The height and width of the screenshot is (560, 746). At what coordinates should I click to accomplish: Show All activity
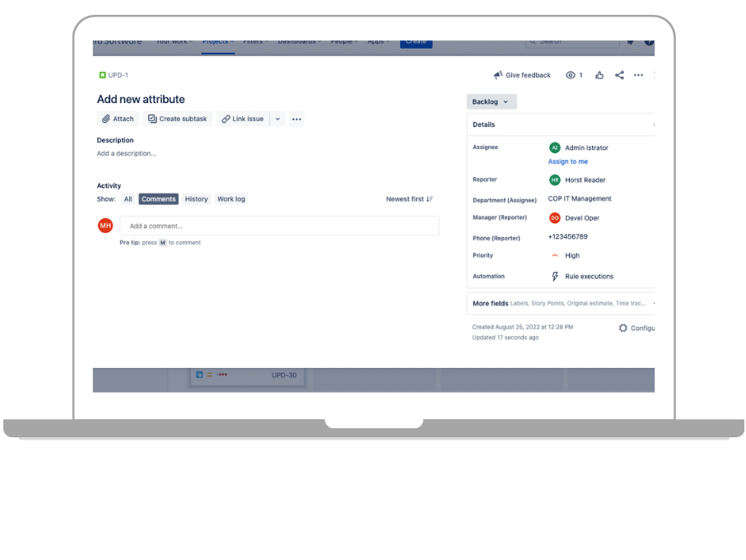pyautogui.click(x=128, y=198)
